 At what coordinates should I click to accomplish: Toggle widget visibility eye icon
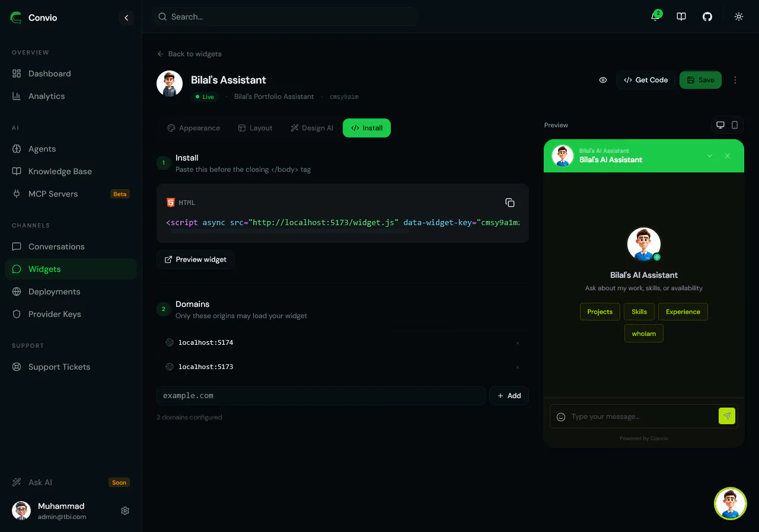(603, 80)
